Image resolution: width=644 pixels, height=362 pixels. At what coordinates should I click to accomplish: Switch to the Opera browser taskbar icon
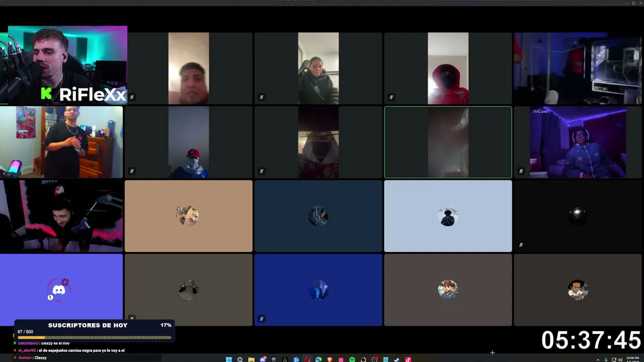click(307, 359)
